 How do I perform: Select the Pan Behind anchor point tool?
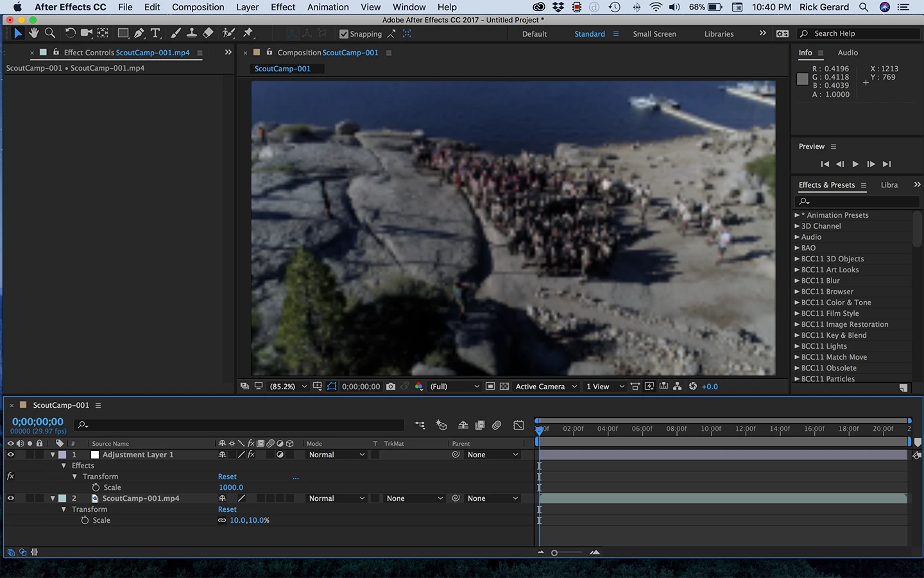[x=103, y=33]
